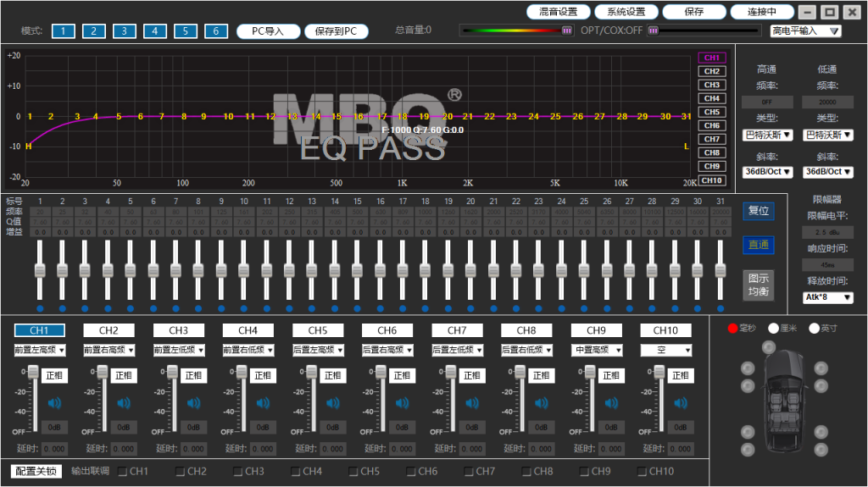Open the Atk*8 release time dropdown
The width and height of the screenshot is (868, 487).
(828, 298)
